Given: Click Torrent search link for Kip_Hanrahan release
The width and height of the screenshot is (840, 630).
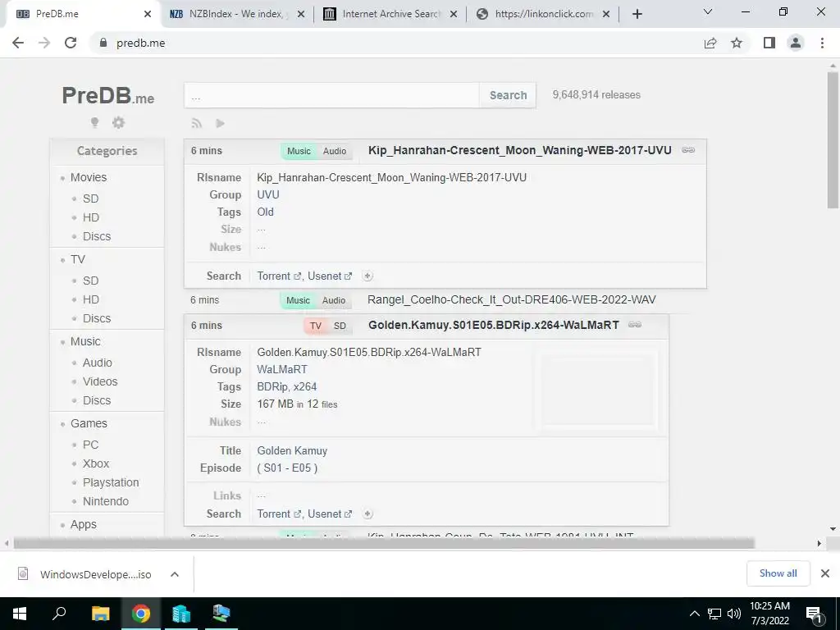Looking at the screenshot, I should click(279, 276).
